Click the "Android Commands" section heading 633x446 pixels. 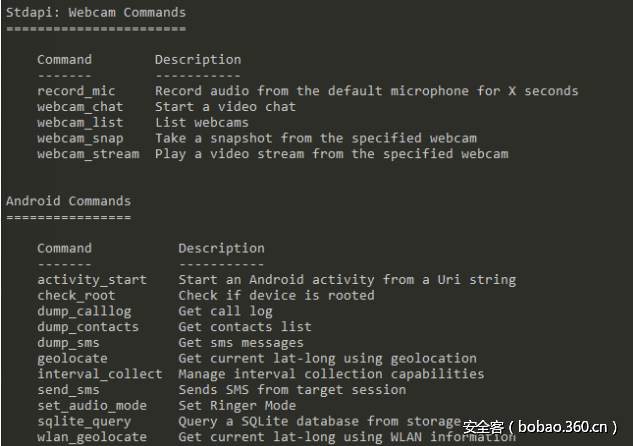[68, 201]
